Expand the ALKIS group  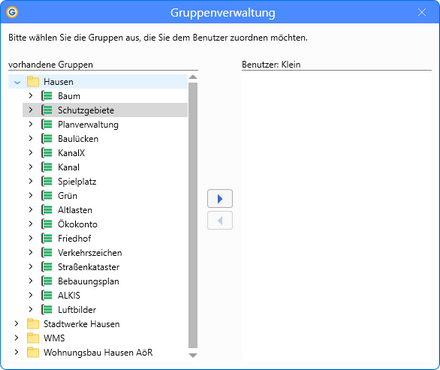pos(31,295)
